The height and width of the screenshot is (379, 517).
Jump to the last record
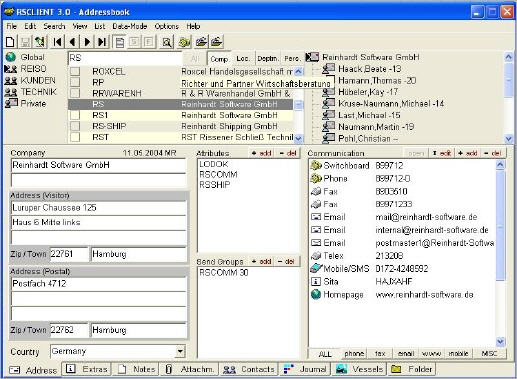tap(102, 42)
